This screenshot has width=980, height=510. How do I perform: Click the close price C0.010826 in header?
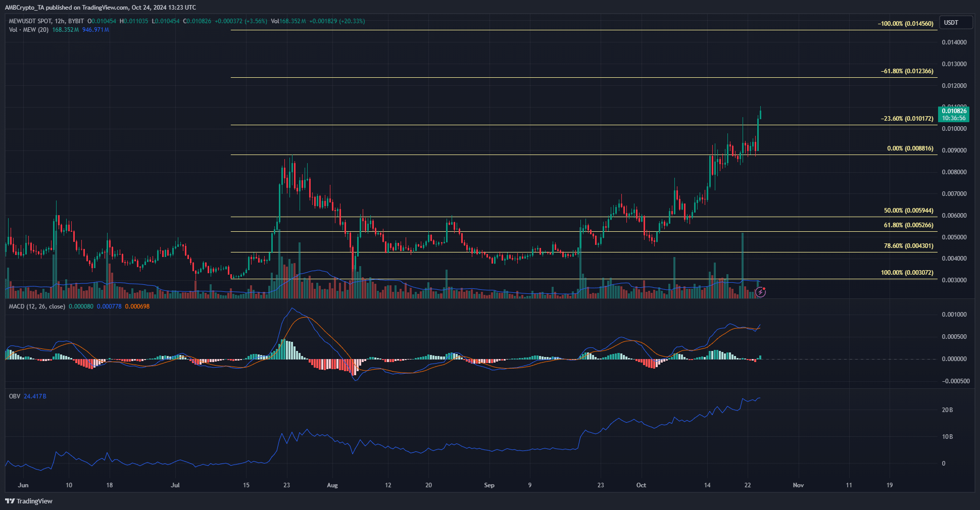197,21
